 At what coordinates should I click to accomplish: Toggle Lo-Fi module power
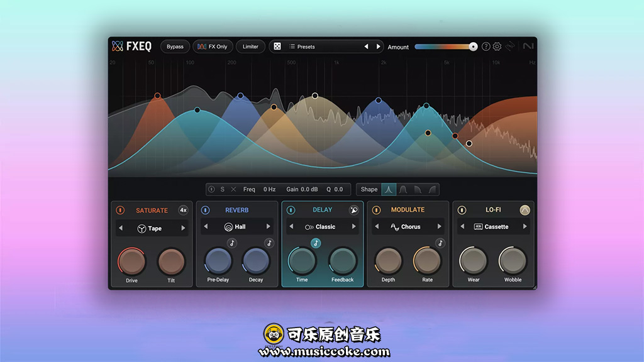(462, 210)
